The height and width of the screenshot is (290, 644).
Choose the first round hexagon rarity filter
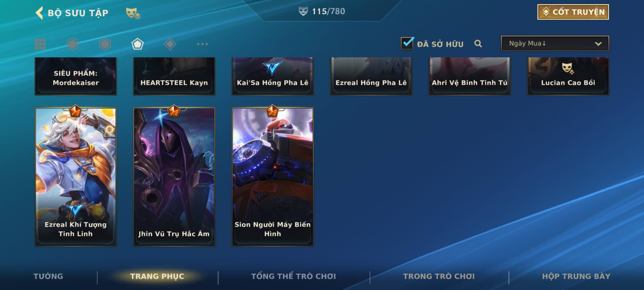click(73, 44)
